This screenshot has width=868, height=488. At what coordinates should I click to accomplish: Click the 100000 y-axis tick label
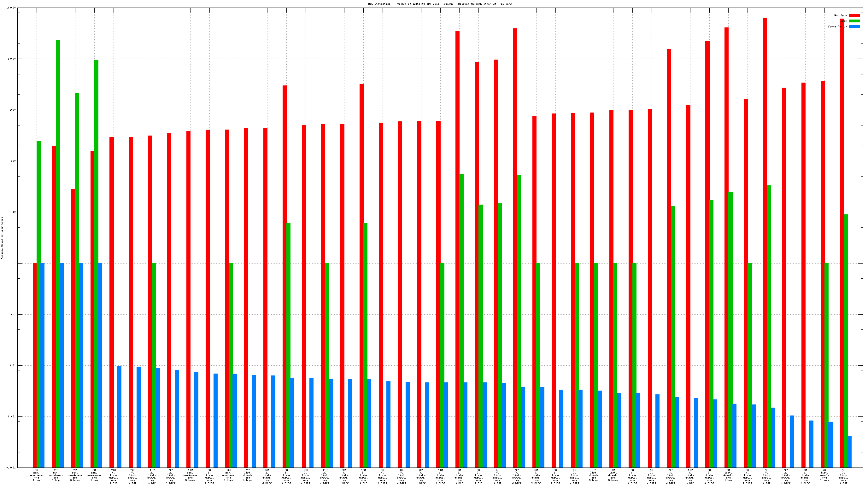(11, 8)
